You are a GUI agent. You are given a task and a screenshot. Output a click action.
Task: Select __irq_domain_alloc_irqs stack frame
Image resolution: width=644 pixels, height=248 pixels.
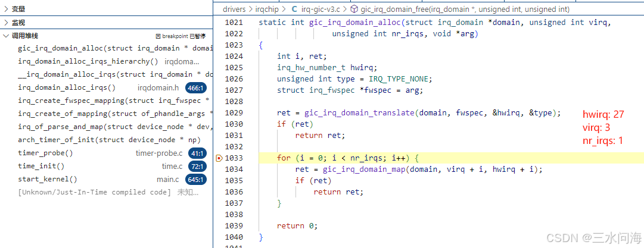pyautogui.click(x=107, y=74)
